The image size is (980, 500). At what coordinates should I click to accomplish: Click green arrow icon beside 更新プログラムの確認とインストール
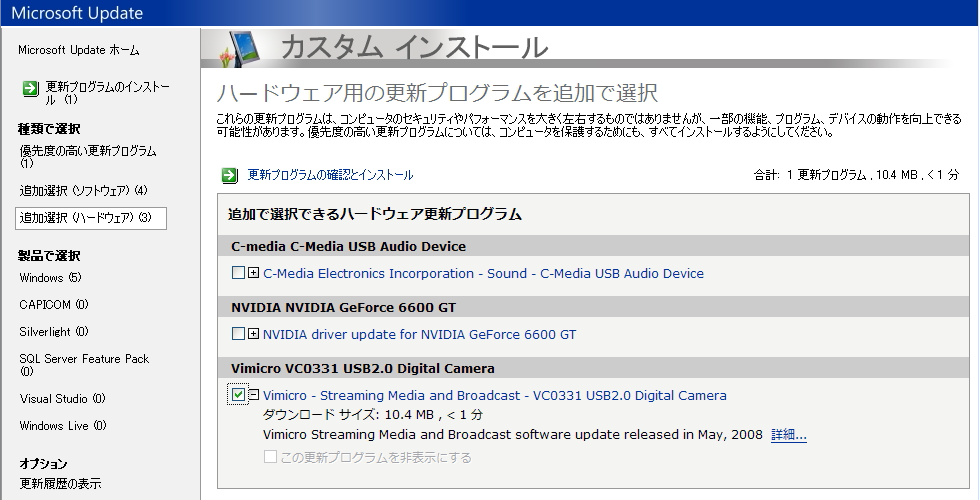point(229,176)
